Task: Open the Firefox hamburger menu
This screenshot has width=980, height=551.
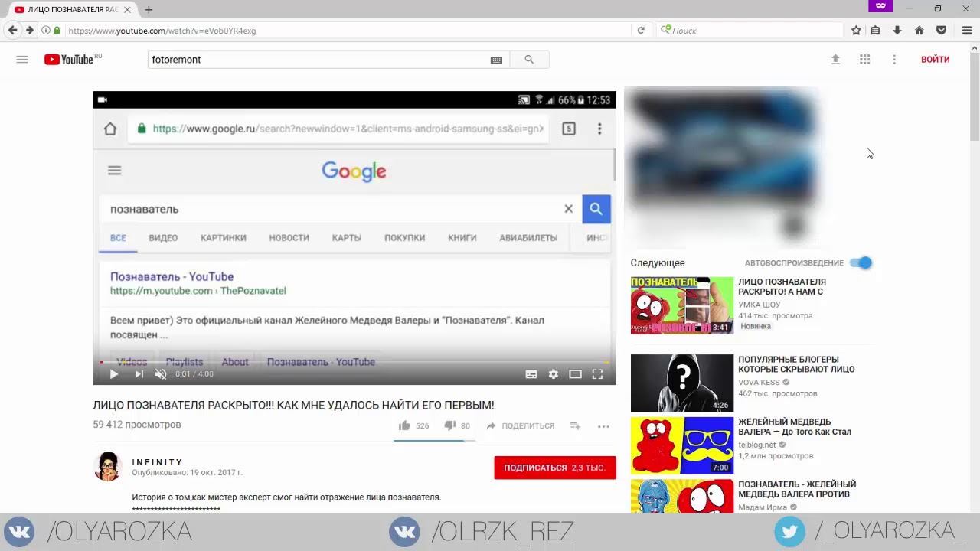Action: pos(967,31)
